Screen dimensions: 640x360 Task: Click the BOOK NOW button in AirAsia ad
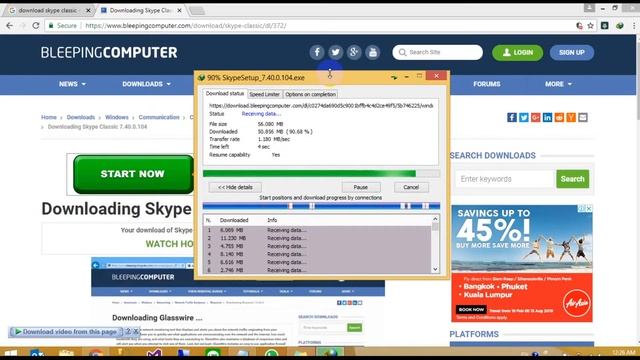pos(471,309)
